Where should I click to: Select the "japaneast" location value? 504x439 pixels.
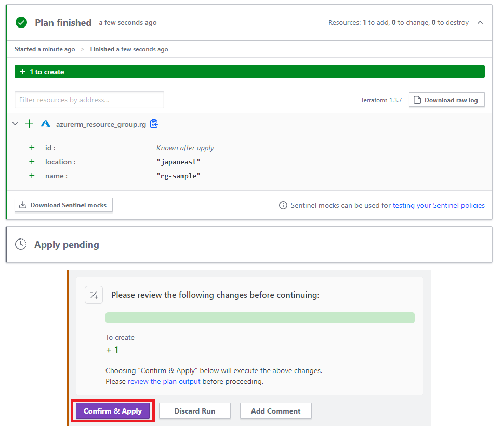pyautogui.click(x=178, y=162)
